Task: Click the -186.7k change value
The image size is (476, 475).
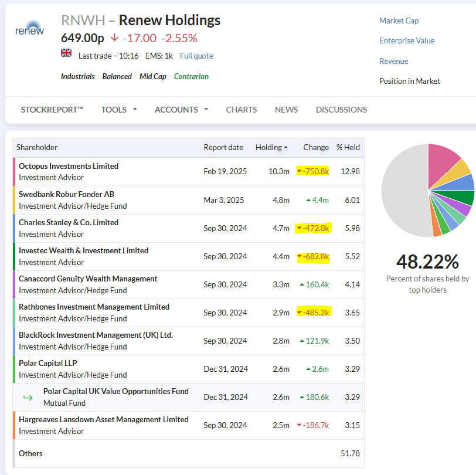Action: click(x=313, y=425)
